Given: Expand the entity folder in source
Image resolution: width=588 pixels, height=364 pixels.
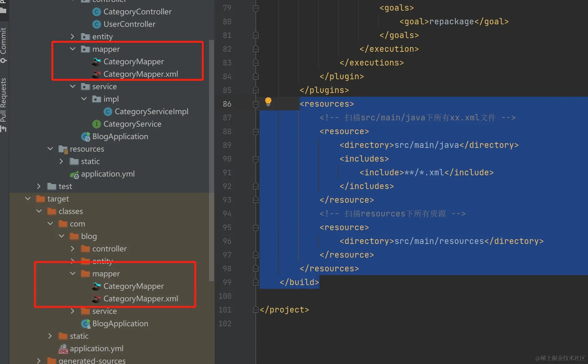Looking at the screenshot, I should pos(73,36).
